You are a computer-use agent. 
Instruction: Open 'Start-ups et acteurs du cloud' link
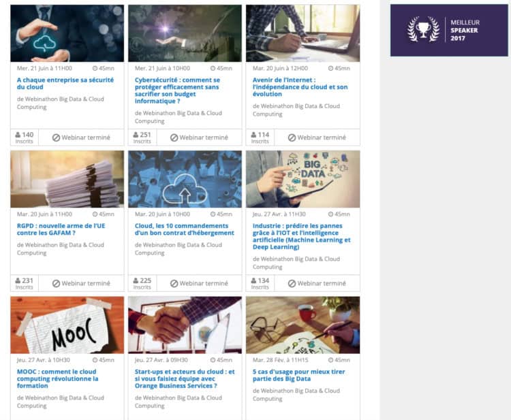click(x=185, y=378)
